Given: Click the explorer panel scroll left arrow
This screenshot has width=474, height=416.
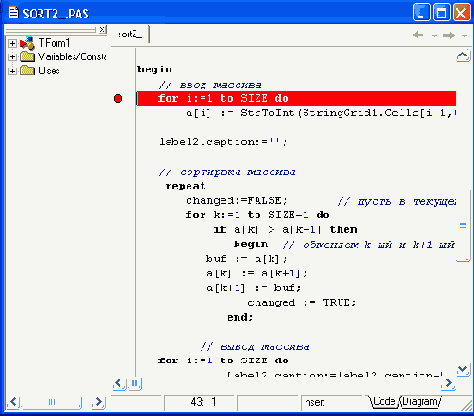Looking at the screenshot, I should point(13,402).
